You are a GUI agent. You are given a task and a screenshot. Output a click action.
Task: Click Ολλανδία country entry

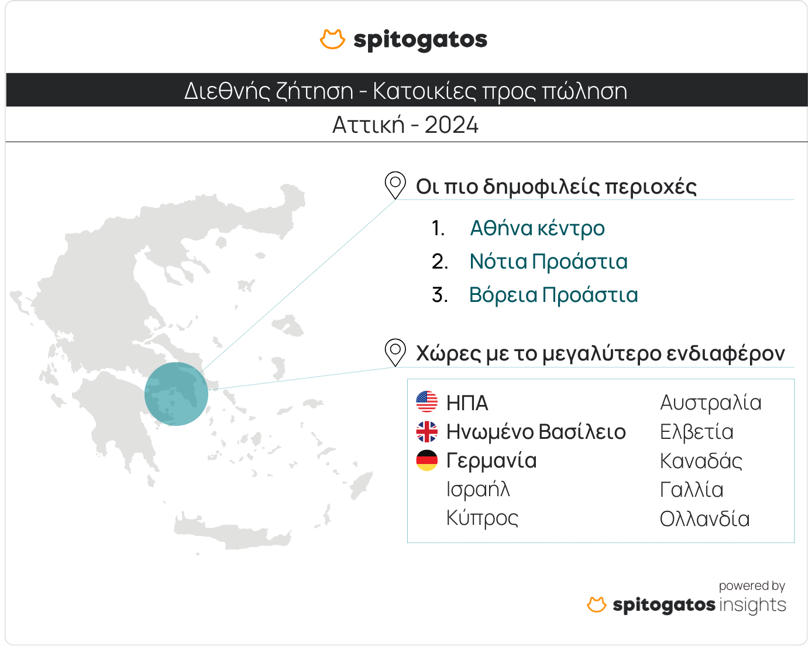[704, 519]
